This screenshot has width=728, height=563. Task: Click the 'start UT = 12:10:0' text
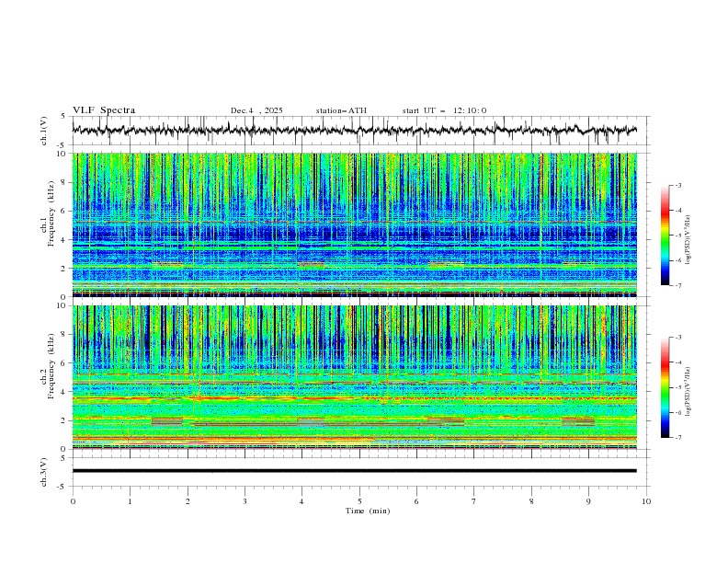pyautogui.click(x=444, y=110)
